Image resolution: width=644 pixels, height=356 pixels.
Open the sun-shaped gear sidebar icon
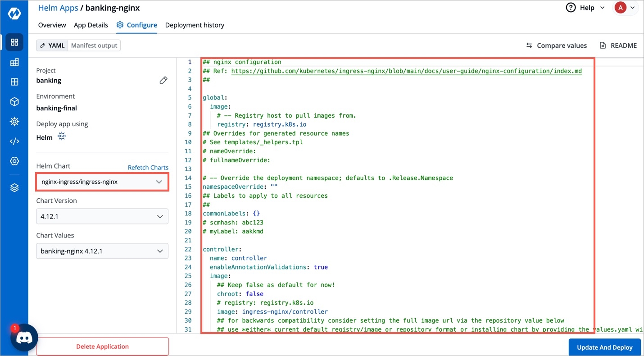pyautogui.click(x=14, y=122)
